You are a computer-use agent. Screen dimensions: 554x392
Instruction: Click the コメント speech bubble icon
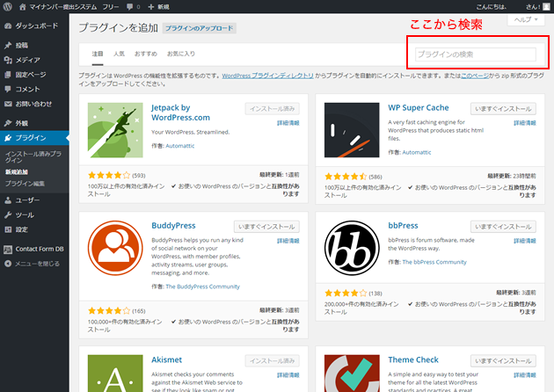pos(8,89)
